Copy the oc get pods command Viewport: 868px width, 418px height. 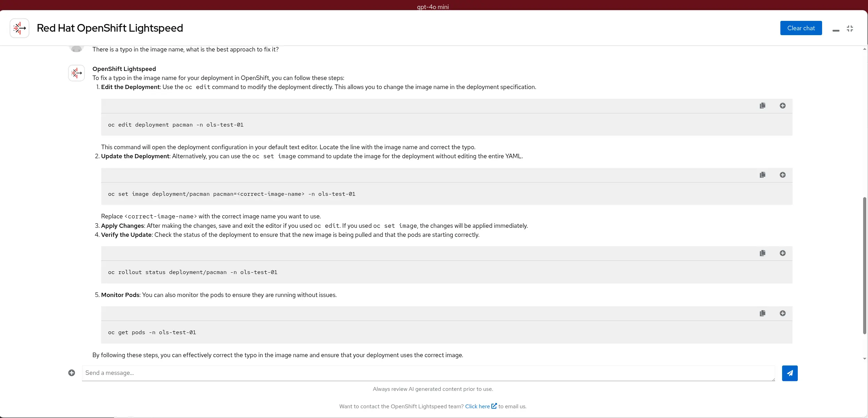coord(763,313)
